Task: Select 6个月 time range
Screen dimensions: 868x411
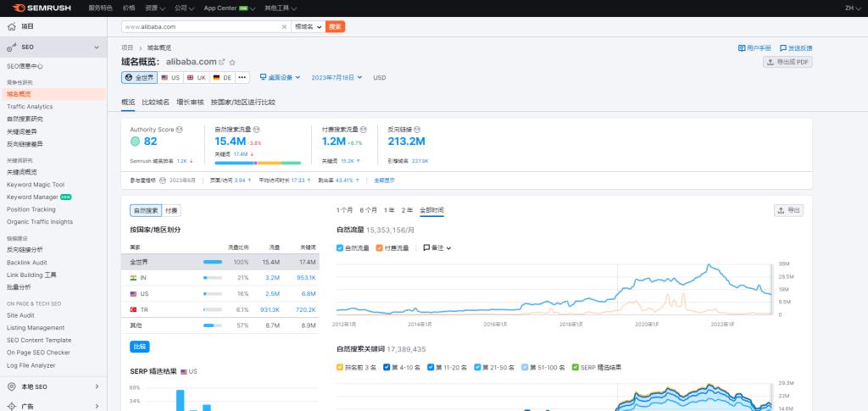Action: [368, 210]
